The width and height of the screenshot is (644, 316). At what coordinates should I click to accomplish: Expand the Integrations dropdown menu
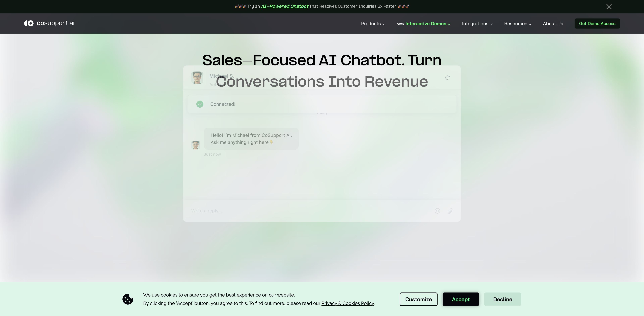pyautogui.click(x=476, y=24)
